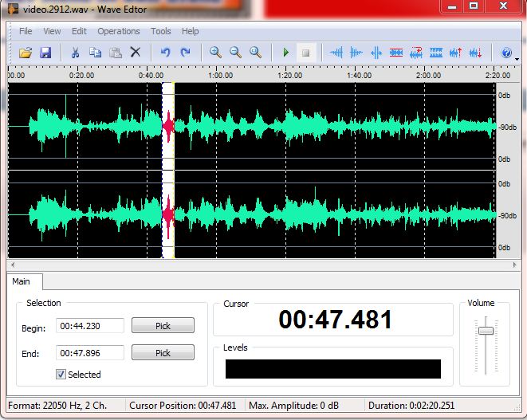The height and width of the screenshot is (420, 527).
Task: Click the third magnifier zoom icon
Action: (x=255, y=53)
